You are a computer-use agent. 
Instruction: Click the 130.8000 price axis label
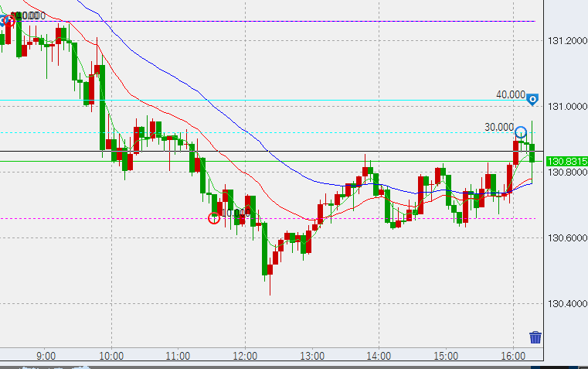pos(566,173)
